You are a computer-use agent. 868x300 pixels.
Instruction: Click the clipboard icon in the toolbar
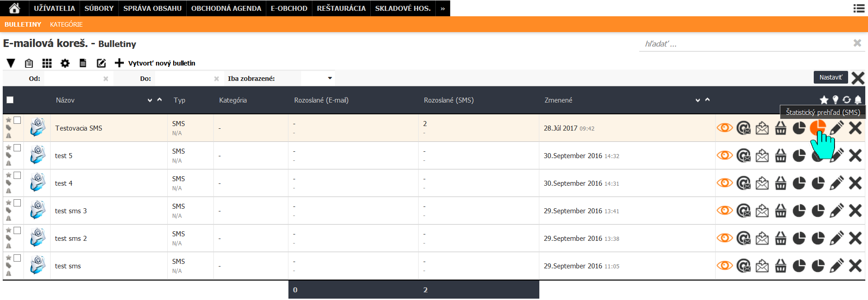click(29, 63)
